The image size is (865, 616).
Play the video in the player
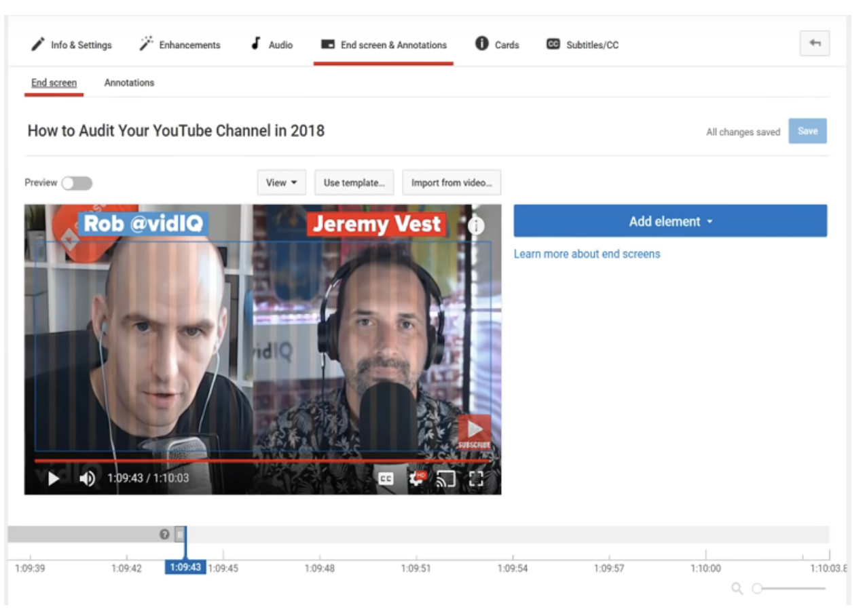(54, 479)
